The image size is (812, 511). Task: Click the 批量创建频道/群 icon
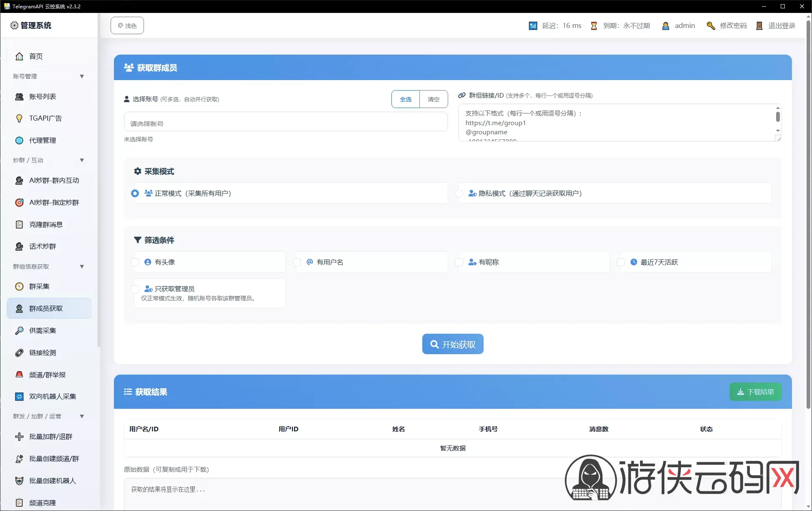tap(19, 459)
